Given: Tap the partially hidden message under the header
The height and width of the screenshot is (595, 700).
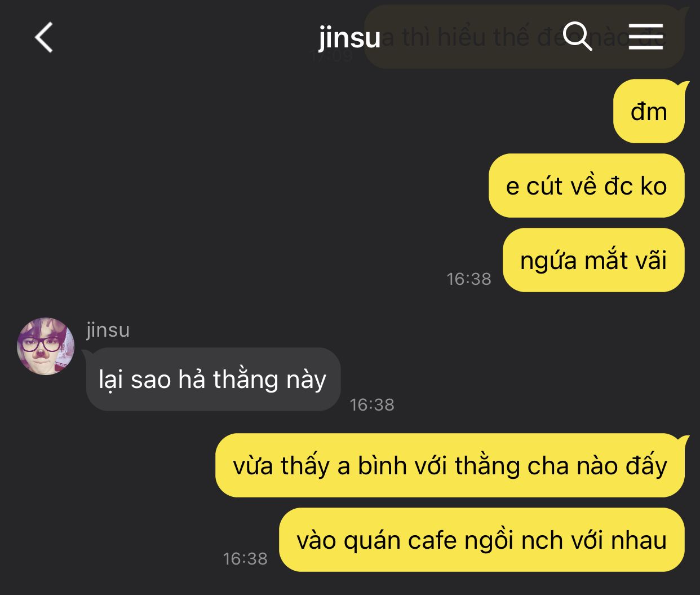Looking at the screenshot, I should pos(524,37).
